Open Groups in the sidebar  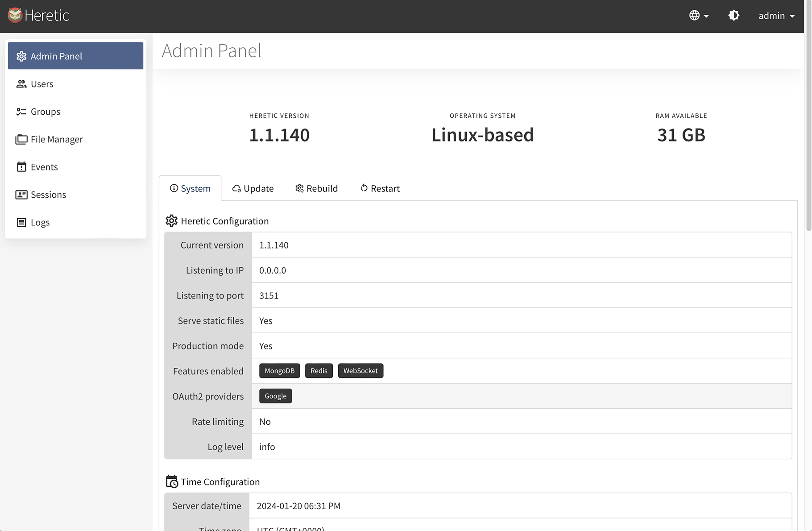[x=75, y=112]
